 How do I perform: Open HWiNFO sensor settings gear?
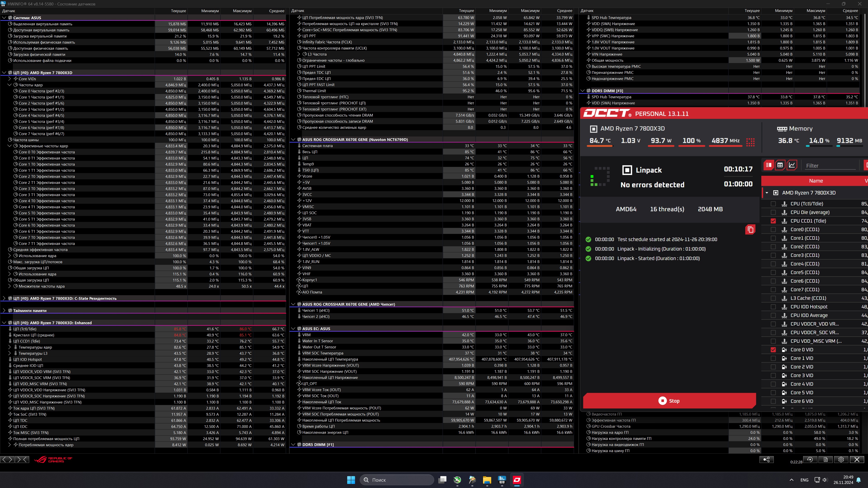point(841,459)
